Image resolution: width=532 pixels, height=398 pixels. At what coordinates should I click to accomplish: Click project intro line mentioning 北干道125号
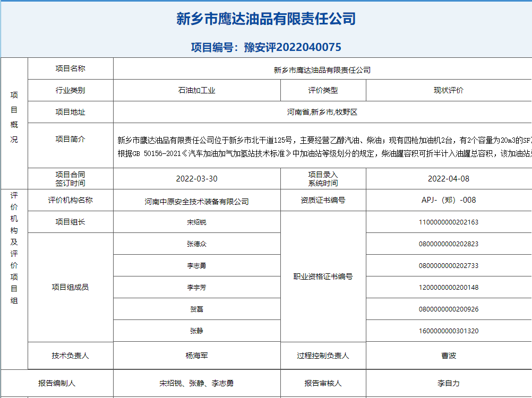(x=325, y=140)
